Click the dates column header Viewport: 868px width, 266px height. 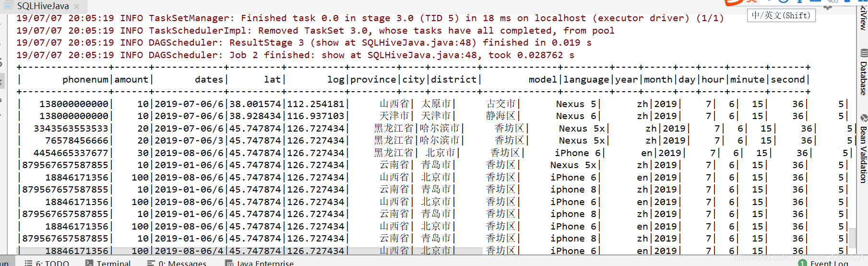209,80
